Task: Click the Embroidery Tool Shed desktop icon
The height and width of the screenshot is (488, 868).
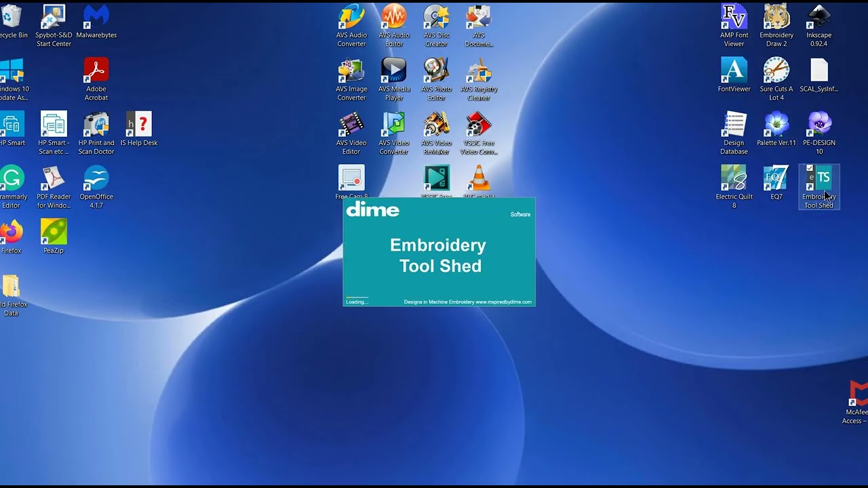Action: click(819, 187)
